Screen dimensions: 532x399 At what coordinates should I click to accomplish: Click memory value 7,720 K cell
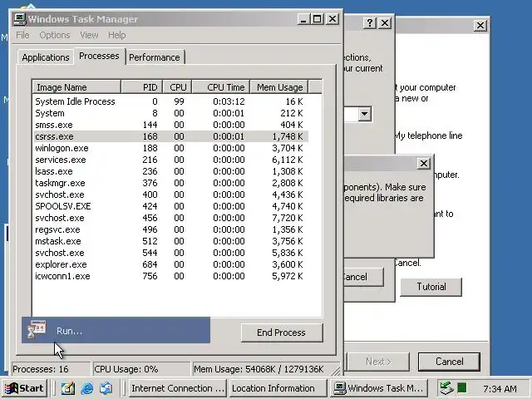pyautogui.click(x=288, y=218)
